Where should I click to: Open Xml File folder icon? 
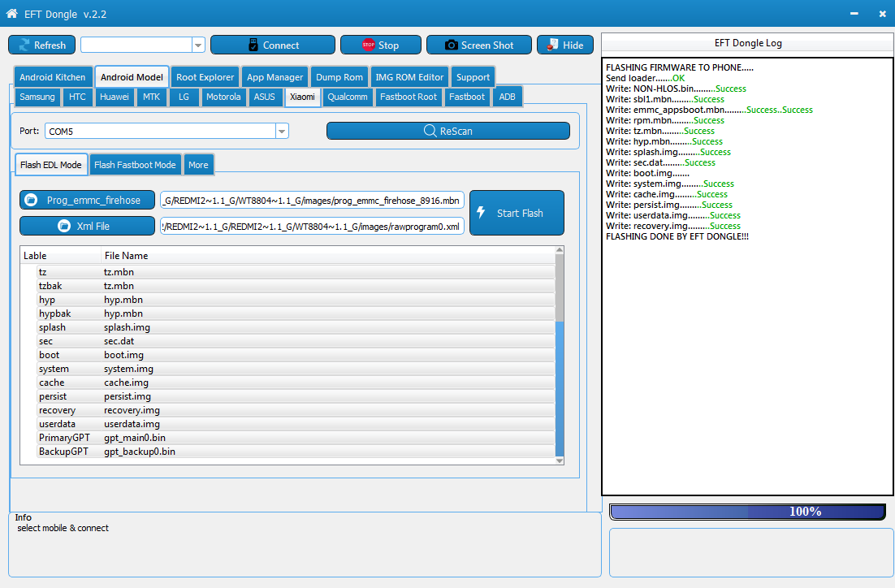tap(63, 226)
